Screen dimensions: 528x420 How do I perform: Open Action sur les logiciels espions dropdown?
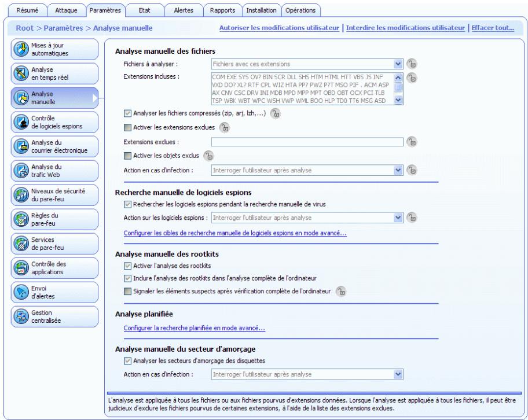point(307,218)
